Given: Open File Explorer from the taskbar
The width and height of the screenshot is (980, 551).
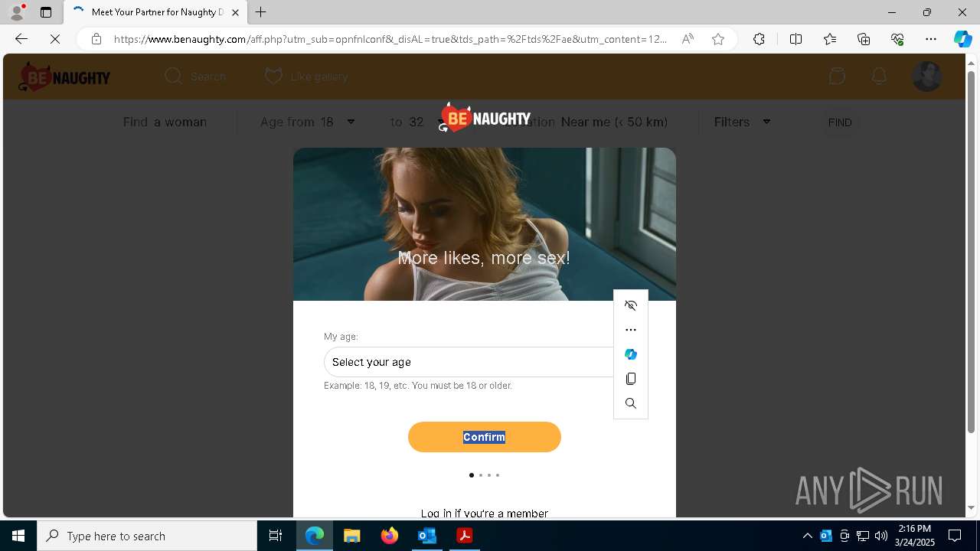Looking at the screenshot, I should coord(352,536).
